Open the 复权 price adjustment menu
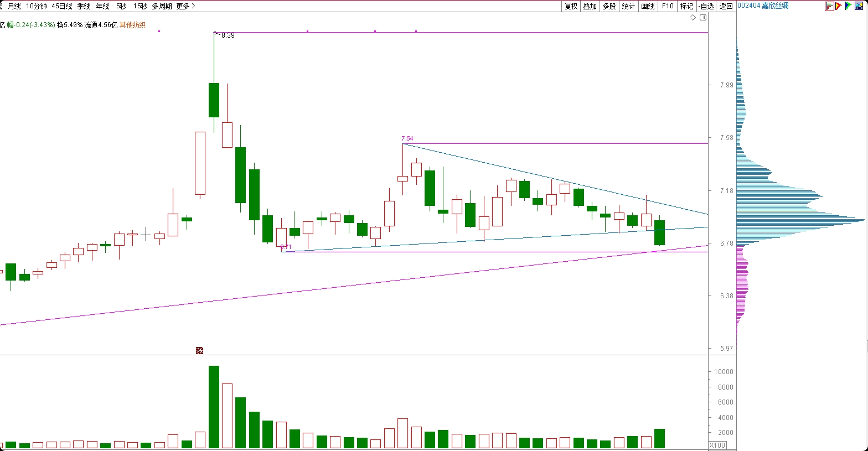The image size is (868, 451). (x=571, y=6)
